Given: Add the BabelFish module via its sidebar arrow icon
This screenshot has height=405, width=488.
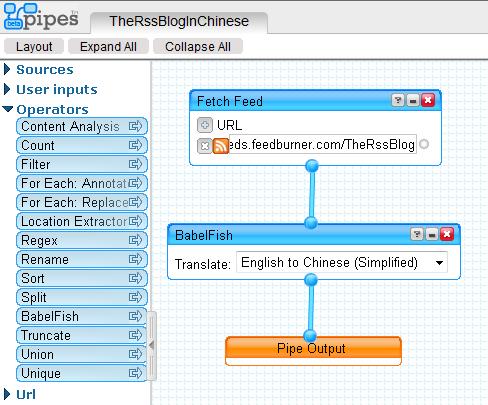Looking at the screenshot, I should [135, 316].
